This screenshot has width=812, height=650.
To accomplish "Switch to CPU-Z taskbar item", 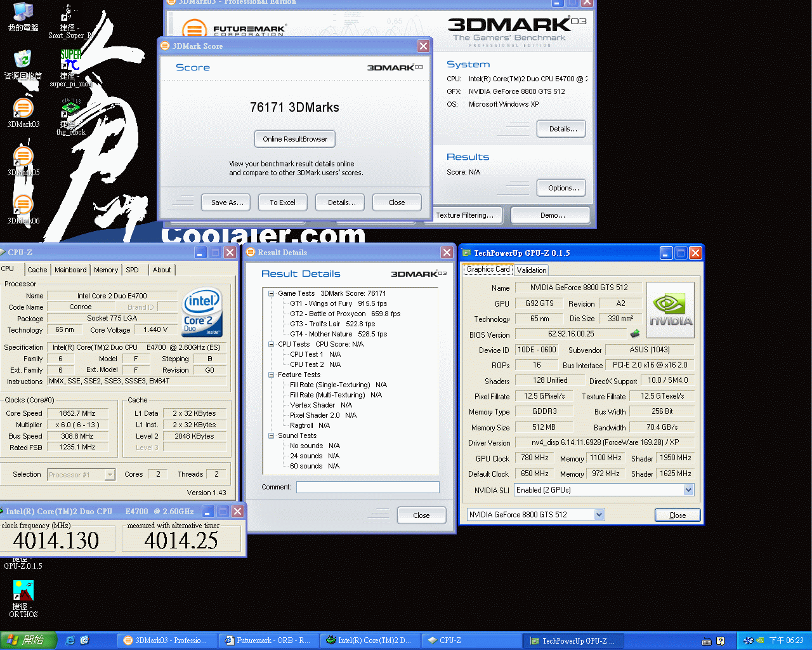I will 473,640.
